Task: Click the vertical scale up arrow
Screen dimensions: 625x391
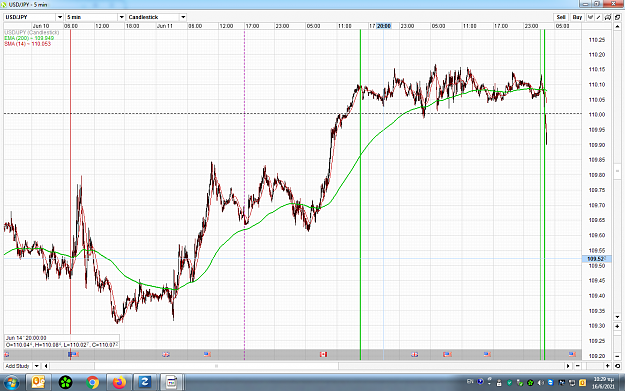Action: click(x=617, y=27)
